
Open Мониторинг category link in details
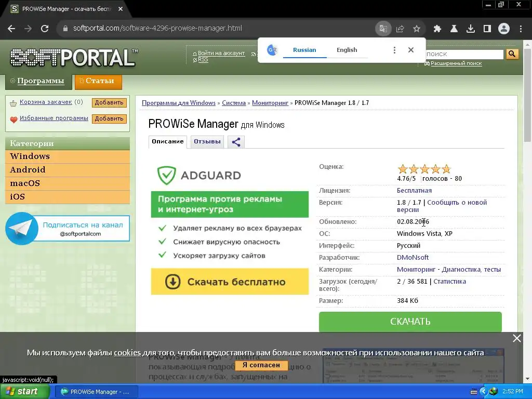(416, 270)
